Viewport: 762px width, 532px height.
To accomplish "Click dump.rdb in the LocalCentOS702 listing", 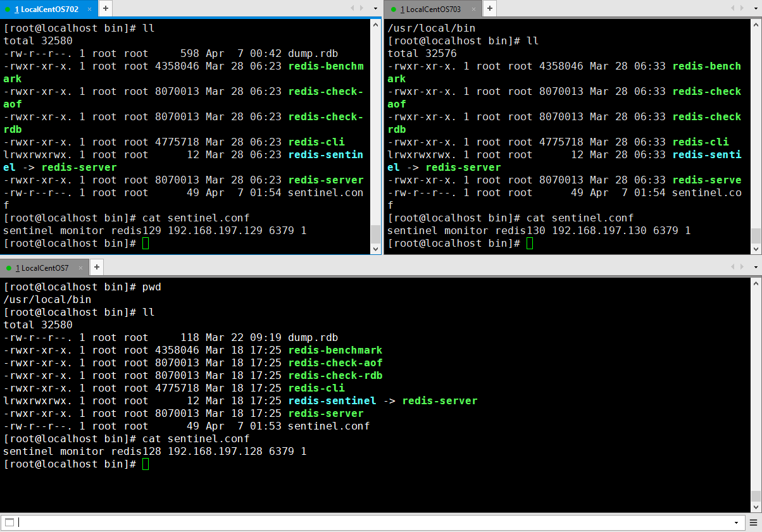I will click(x=313, y=54).
